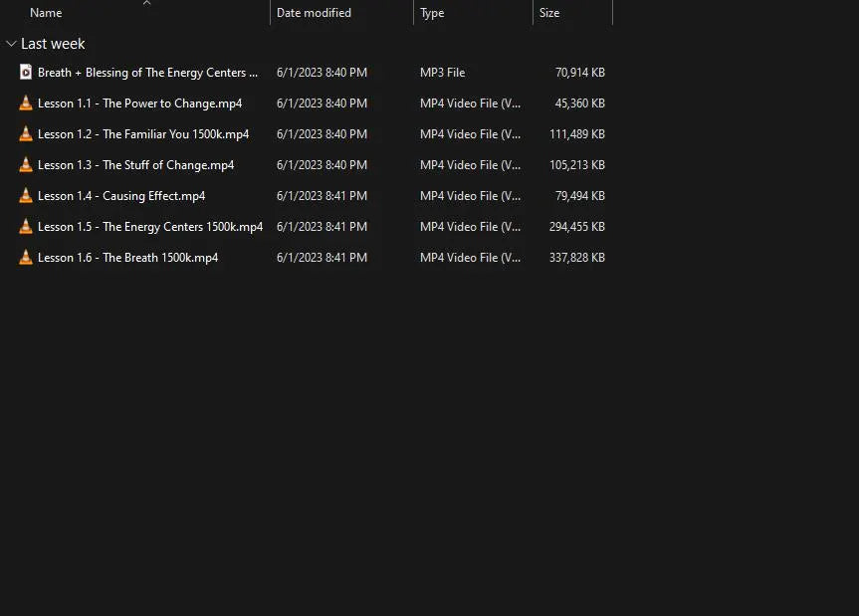This screenshot has width=859, height=616.
Task: Select Lesson 1.6 - The Breath 1500k.mp4 filename
Action: click(x=127, y=258)
